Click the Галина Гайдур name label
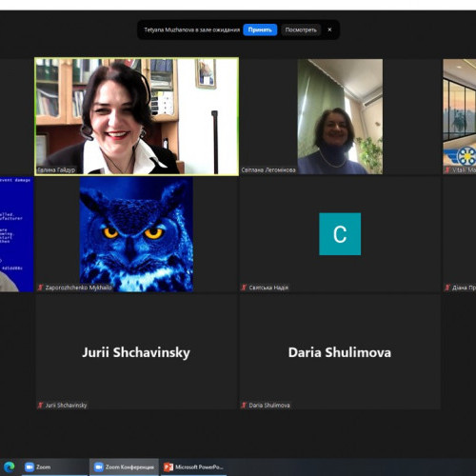 [56, 170]
